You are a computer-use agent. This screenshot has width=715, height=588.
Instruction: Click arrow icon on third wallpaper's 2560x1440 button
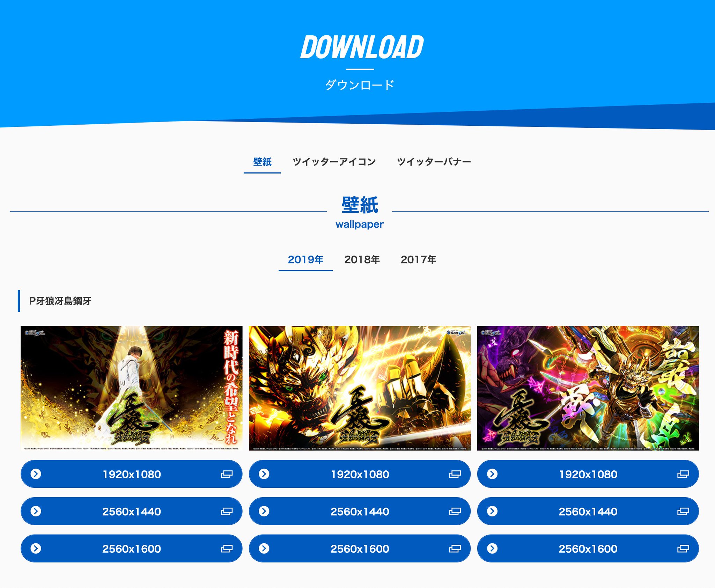492,511
